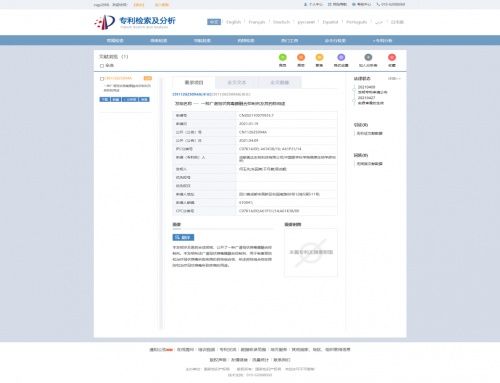500x383 pixels.
Task: Click the orange circular toolbar icon
Action: tap(301, 57)
